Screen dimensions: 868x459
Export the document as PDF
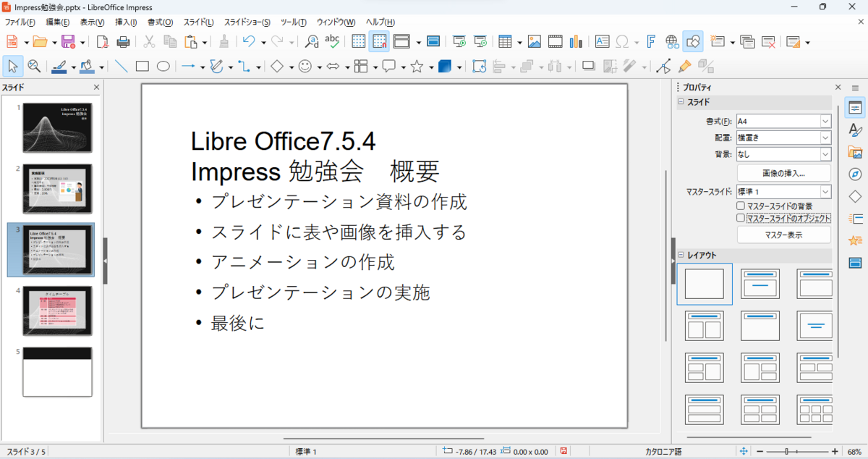click(x=102, y=41)
